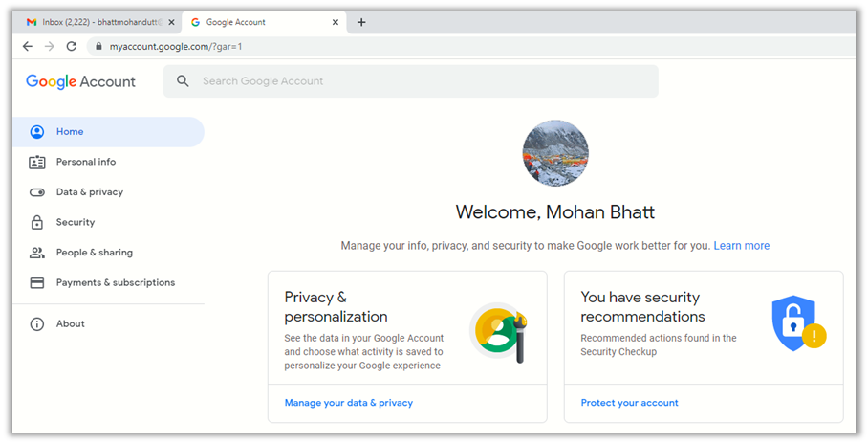Click the Personal info ID card icon
868x444 pixels.
click(x=37, y=162)
